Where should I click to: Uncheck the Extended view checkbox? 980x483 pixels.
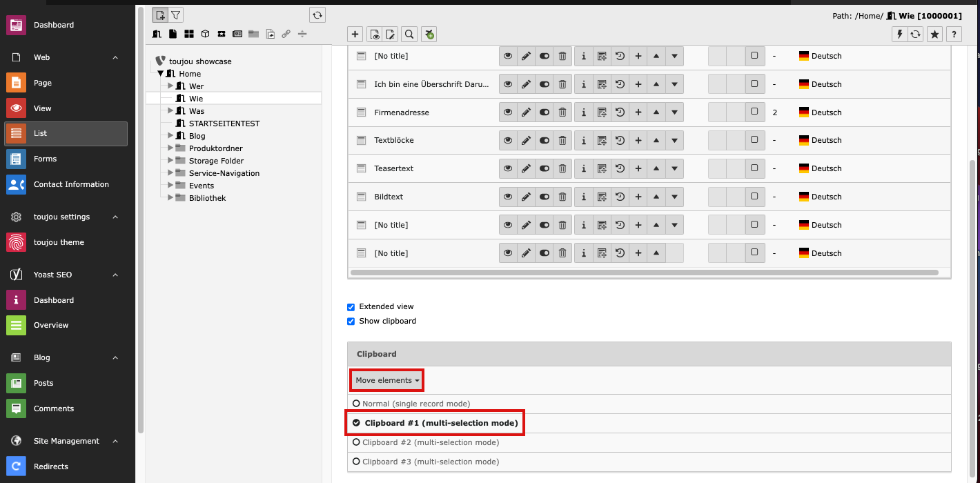click(x=351, y=307)
